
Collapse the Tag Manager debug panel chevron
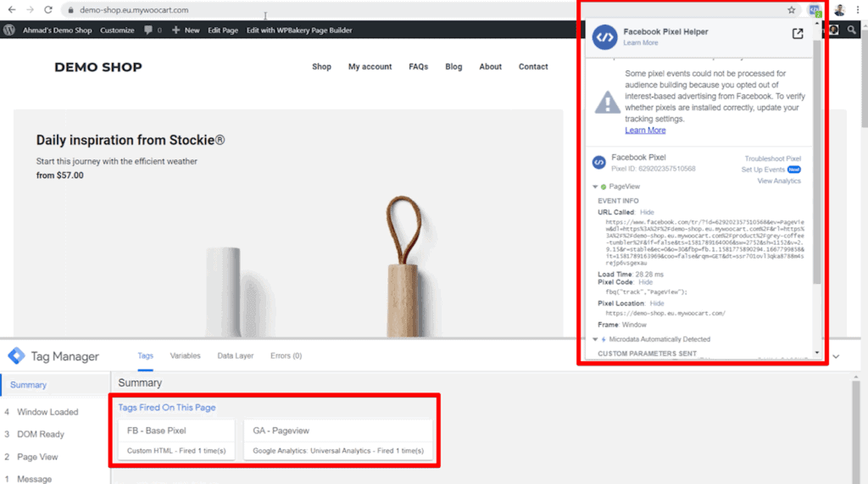click(836, 357)
